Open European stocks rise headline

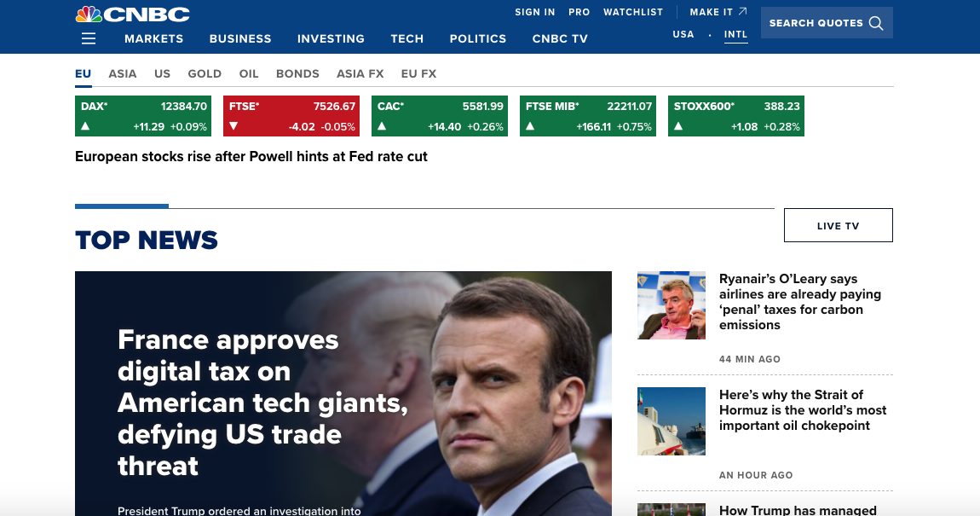coord(251,156)
